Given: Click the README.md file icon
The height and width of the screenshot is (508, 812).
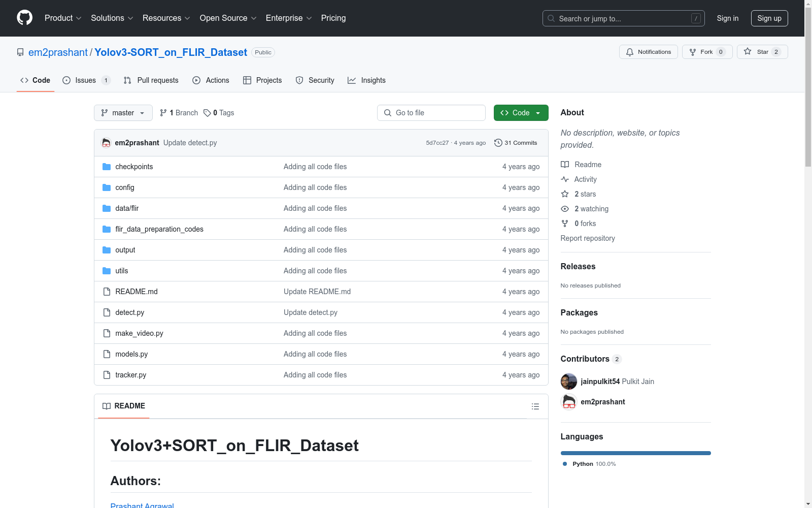Looking at the screenshot, I should tap(107, 292).
